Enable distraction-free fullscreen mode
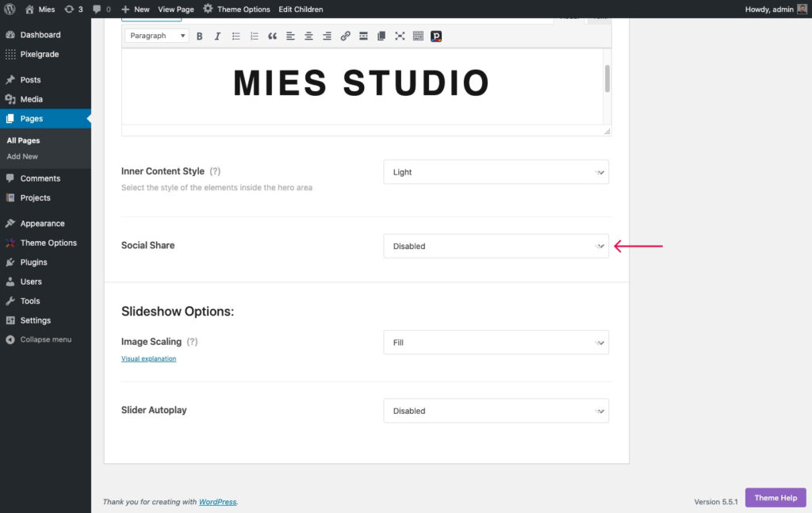Screen dimensions: 812x513 click(400, 36)
